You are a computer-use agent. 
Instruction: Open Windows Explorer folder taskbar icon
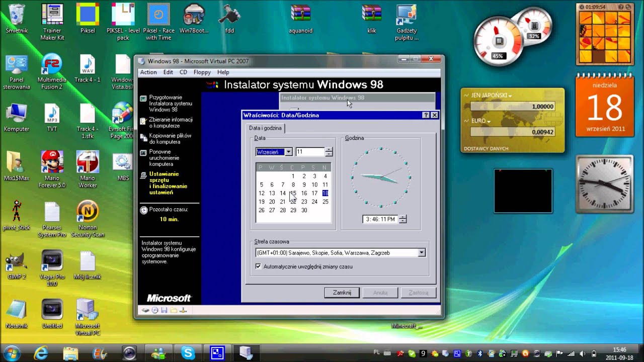coord(70,353)
